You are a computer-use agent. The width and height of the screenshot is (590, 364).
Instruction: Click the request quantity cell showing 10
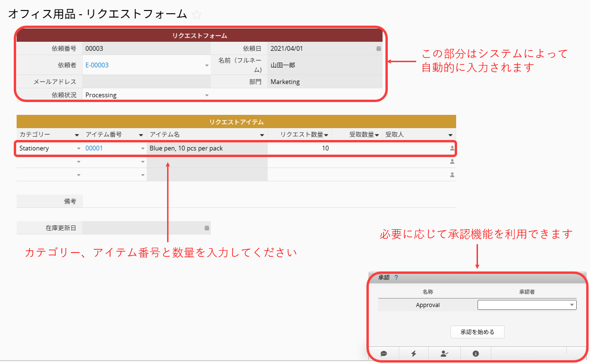(299, 149)
